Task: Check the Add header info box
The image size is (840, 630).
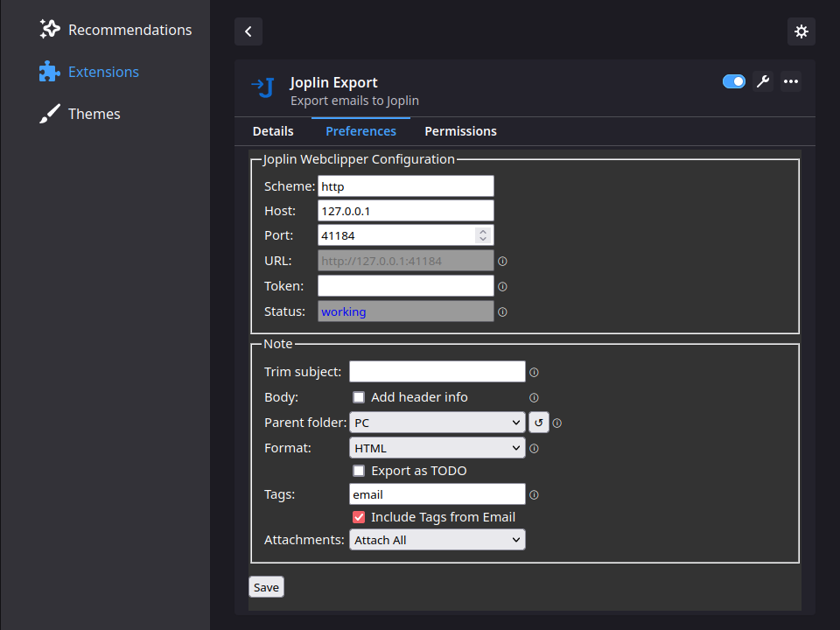Action: (359, 397)
